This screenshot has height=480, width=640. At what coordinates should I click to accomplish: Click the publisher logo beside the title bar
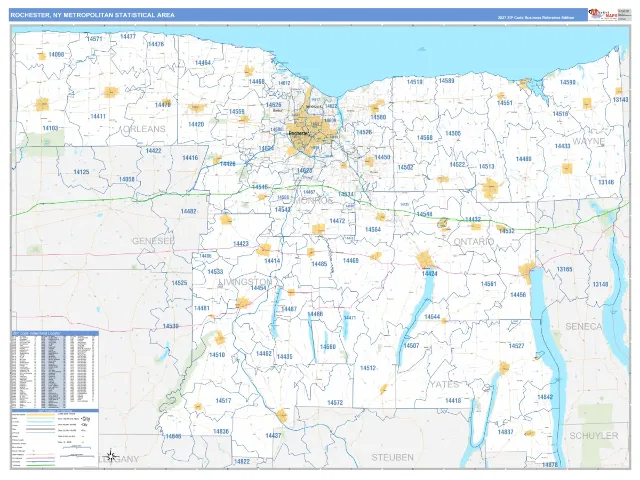coord(602,15)
